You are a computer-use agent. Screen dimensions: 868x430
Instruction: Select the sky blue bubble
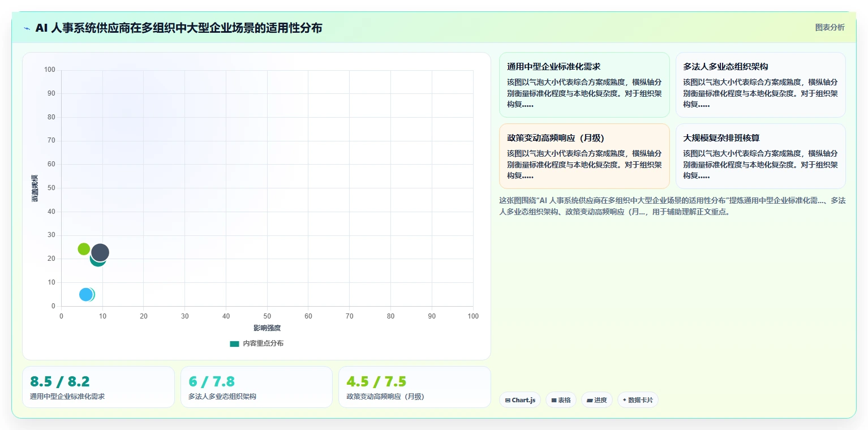[86, 295]
